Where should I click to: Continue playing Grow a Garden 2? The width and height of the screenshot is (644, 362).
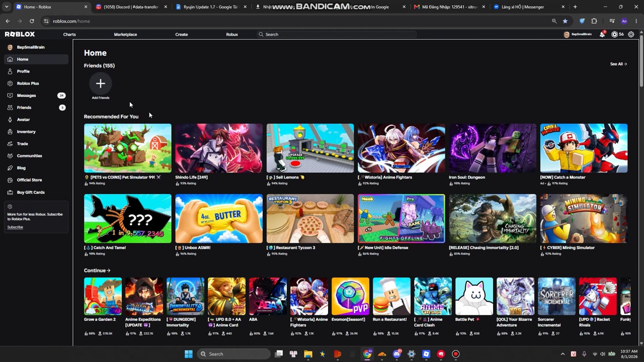point(103,296)
